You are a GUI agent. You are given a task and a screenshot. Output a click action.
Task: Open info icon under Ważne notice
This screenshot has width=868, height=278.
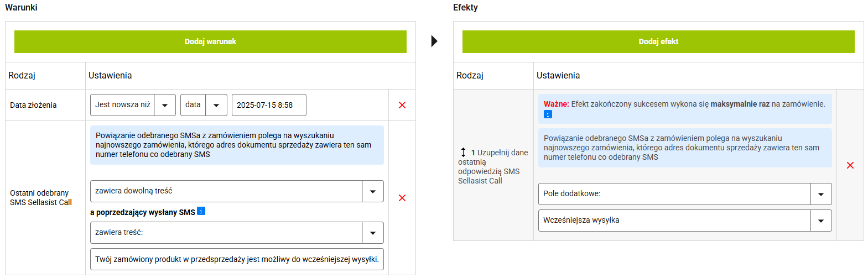(x=548, y=114)
